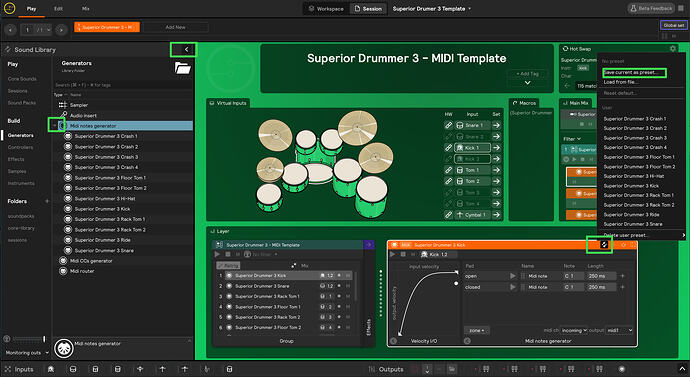The height and width of the screenshot is (377, 690).
Task: Switch to the Mix tab
Action: (x=85, y=8)
